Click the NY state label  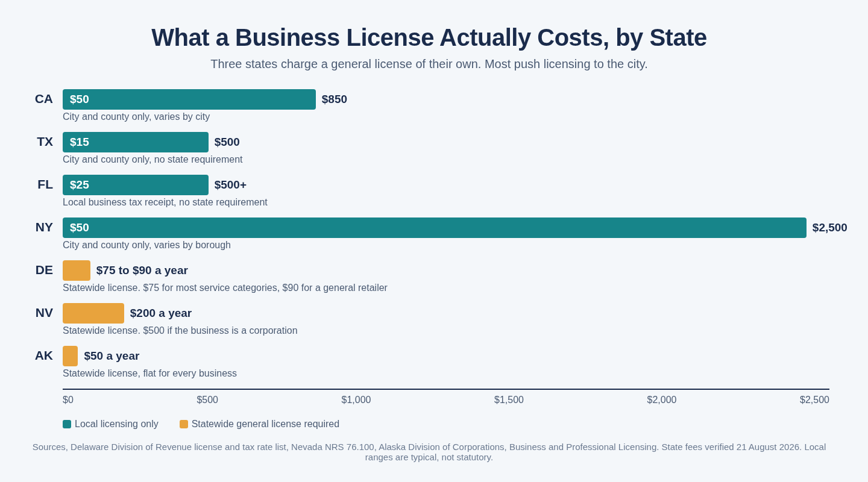(x=44, y=227)
